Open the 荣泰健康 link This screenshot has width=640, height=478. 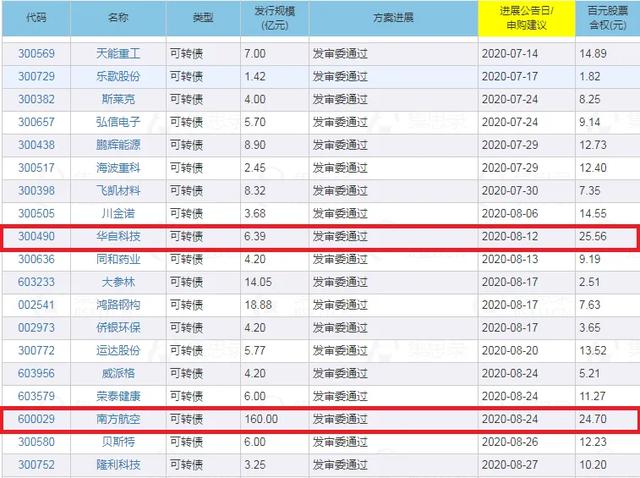click(x=118, y=396)
